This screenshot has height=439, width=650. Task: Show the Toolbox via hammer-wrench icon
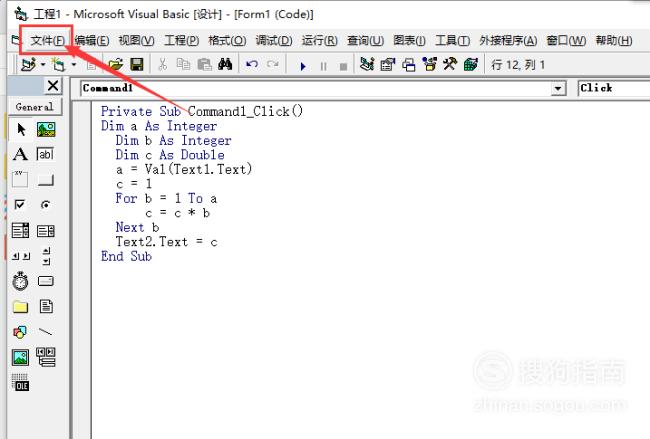pos(450,65)
